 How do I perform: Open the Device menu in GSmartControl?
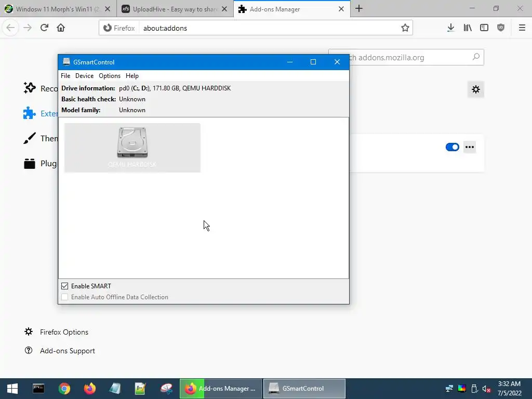pyautogui.click(x=85, y=76)
